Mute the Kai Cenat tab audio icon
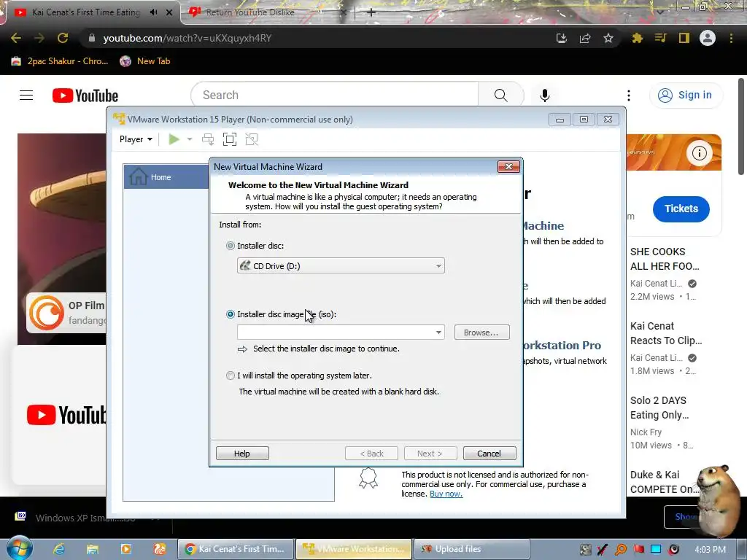The height and width of the screenshot is (560, 747). (153, 12)
